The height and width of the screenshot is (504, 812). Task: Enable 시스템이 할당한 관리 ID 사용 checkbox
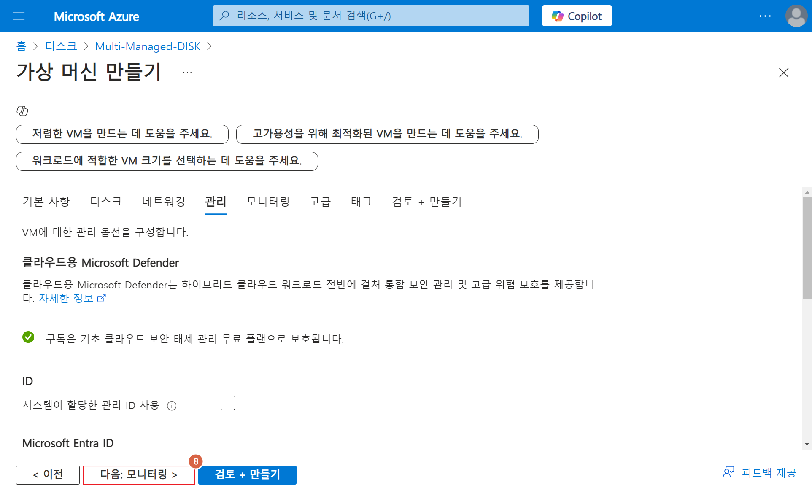(227, 403)
